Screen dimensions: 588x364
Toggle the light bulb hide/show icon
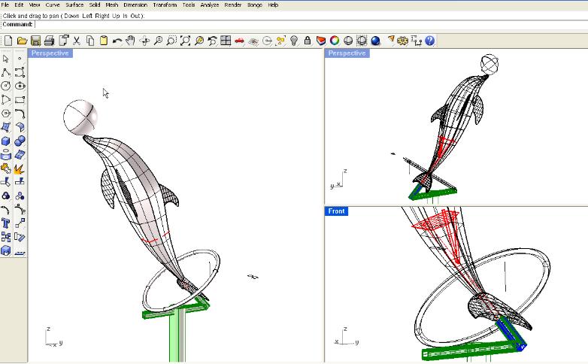pos(294,41)
